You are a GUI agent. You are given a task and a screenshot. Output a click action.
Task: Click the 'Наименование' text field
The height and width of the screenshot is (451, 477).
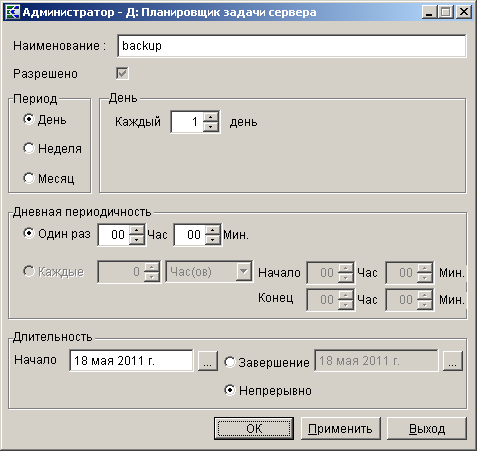coord(292,46)
